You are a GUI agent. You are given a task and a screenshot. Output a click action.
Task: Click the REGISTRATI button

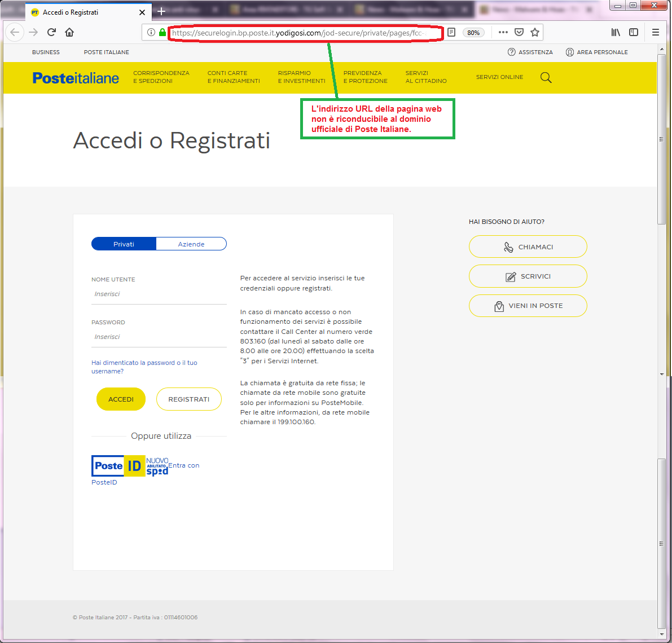(189, 399)
